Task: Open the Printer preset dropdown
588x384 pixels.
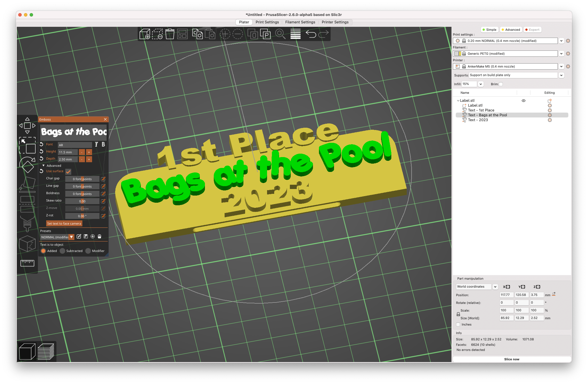Action: point(561,66)
